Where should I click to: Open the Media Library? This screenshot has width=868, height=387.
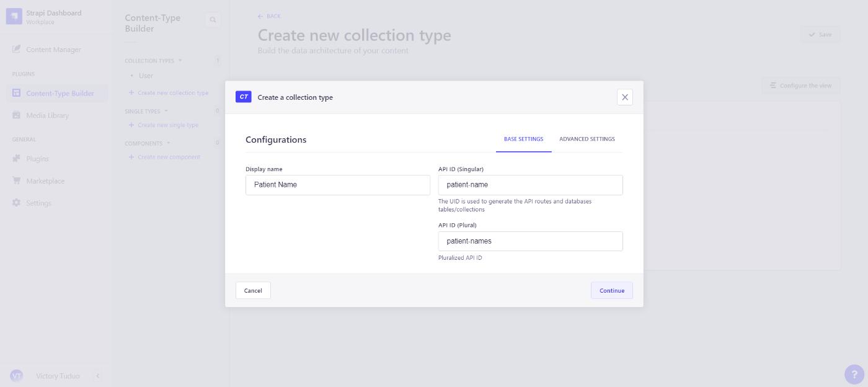(x=15, y=115)
